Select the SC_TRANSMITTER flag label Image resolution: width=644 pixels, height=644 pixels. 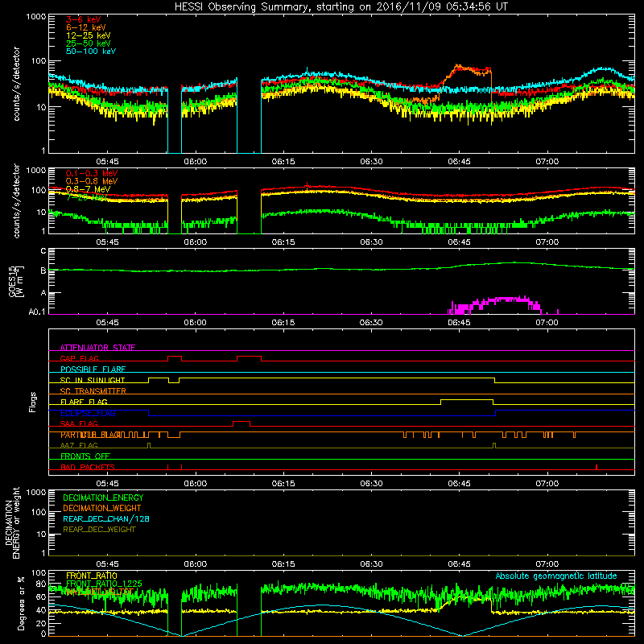click(93, 391)
